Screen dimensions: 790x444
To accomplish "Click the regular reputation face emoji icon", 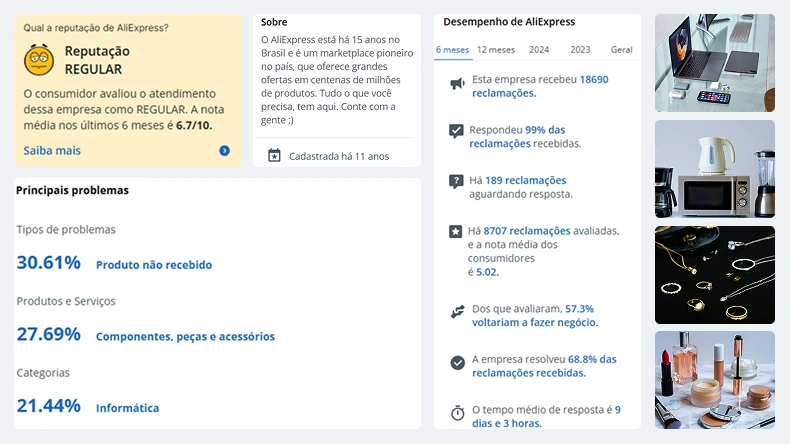I will click(x=39, y=60).
